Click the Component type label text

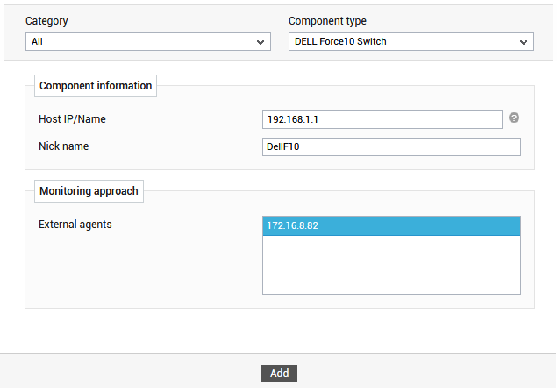(x=327, y=21)
